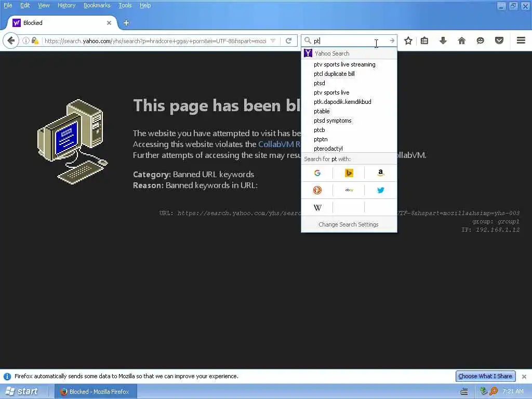
Task: Search pt with Google engine icon
Action: coord(317,173)
